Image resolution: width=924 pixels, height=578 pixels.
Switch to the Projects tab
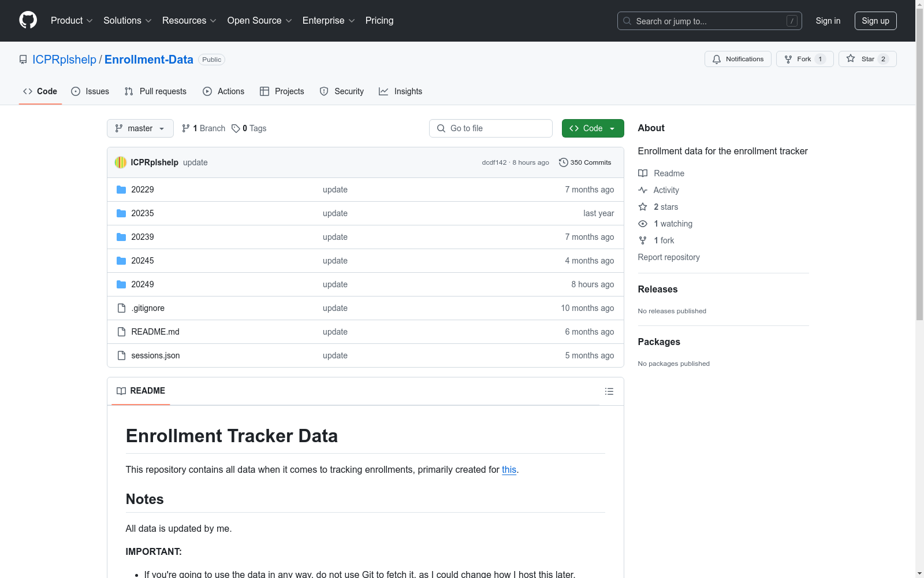282,91
